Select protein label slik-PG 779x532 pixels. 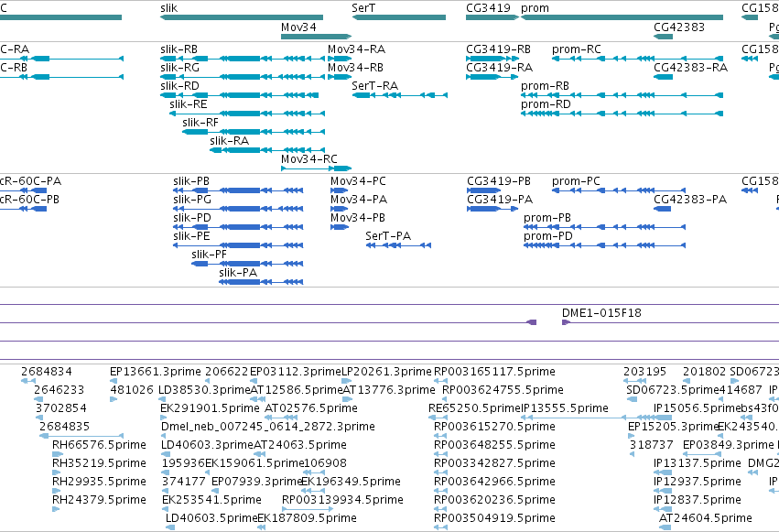coord(192,200)
